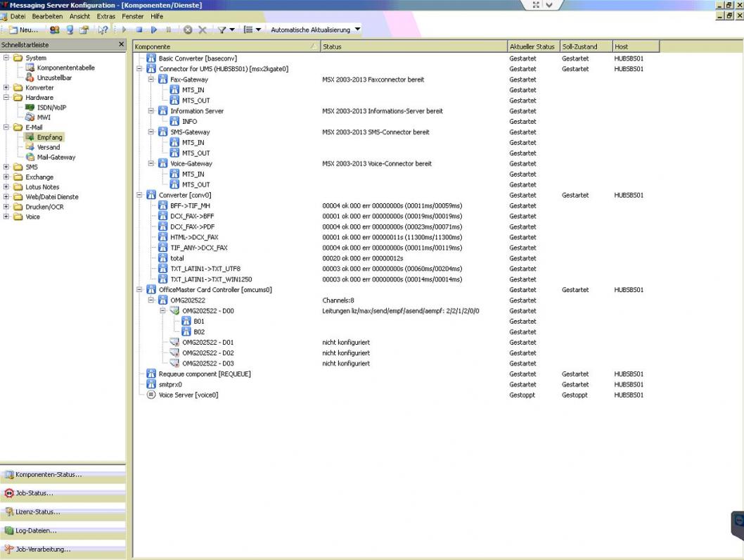Sort by the Aktueller Status column header
The height and width of the screenshot is (560, 744).
coord(531,47)
